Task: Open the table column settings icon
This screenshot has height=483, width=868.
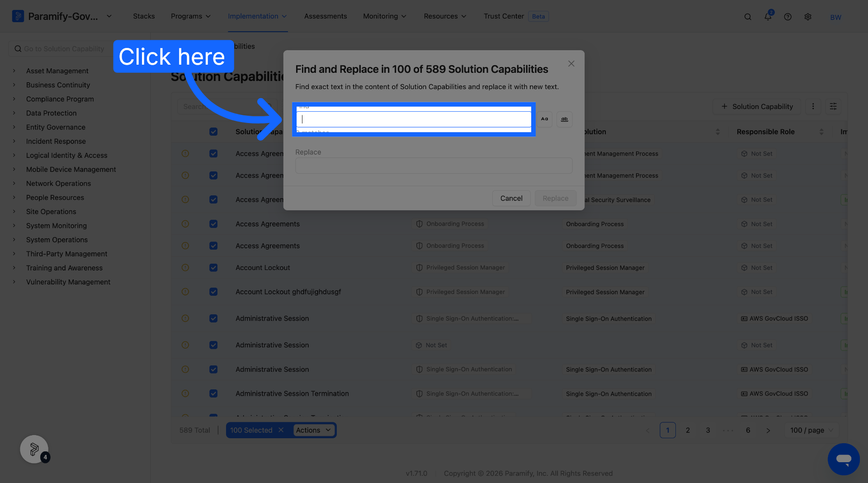Action: (833, 106)
